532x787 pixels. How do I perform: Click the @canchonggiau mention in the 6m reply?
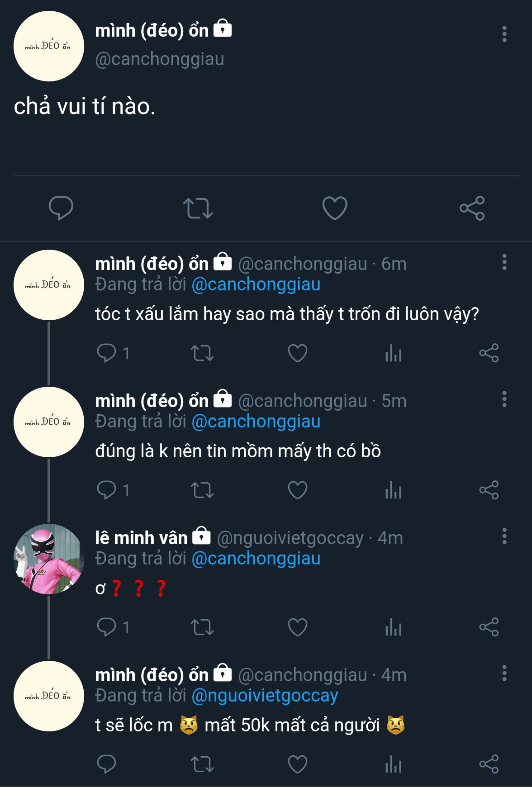coord(256,284)
